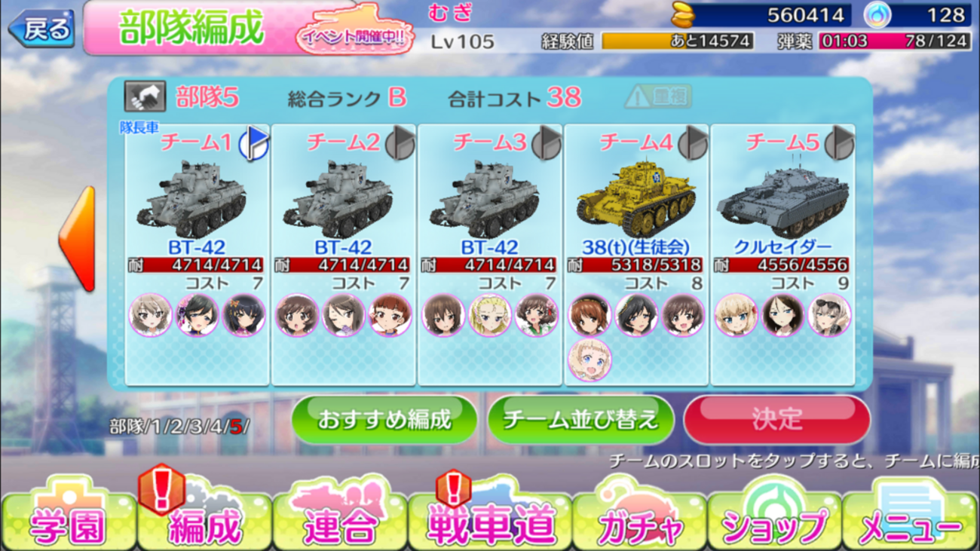
Task: Toggle the チーム5 gray flag
Action: tap(839, 142)
